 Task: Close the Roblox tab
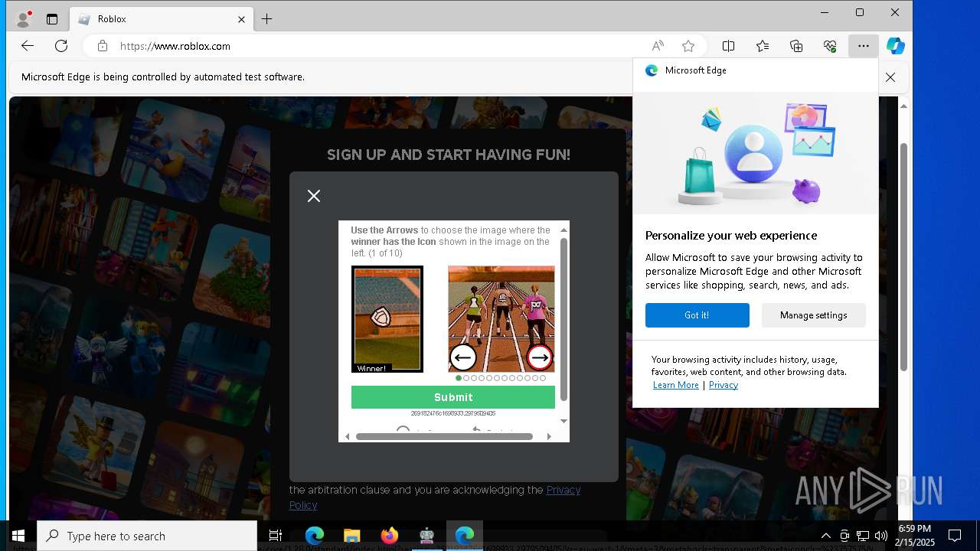click(x=241, y=19)
